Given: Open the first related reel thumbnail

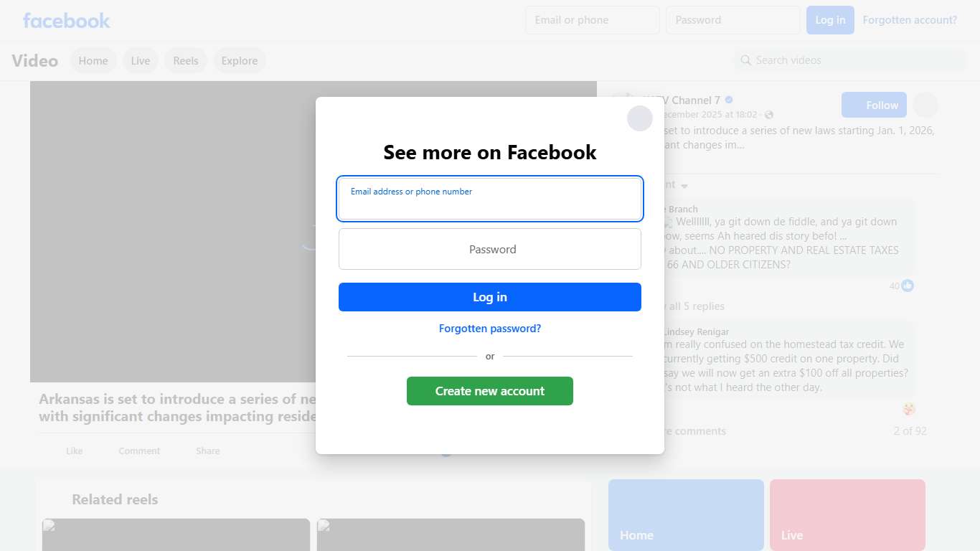Looking at the screenshot, I should 176,534.
